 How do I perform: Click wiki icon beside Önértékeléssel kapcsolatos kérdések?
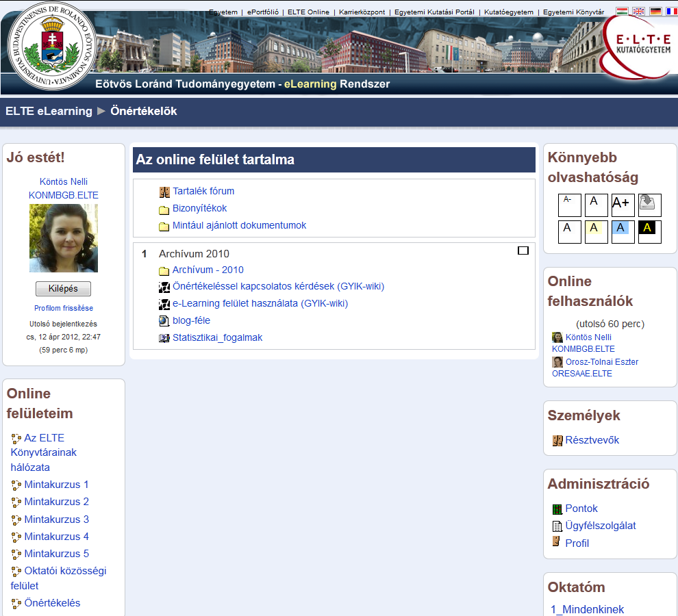tap(164, 287)
